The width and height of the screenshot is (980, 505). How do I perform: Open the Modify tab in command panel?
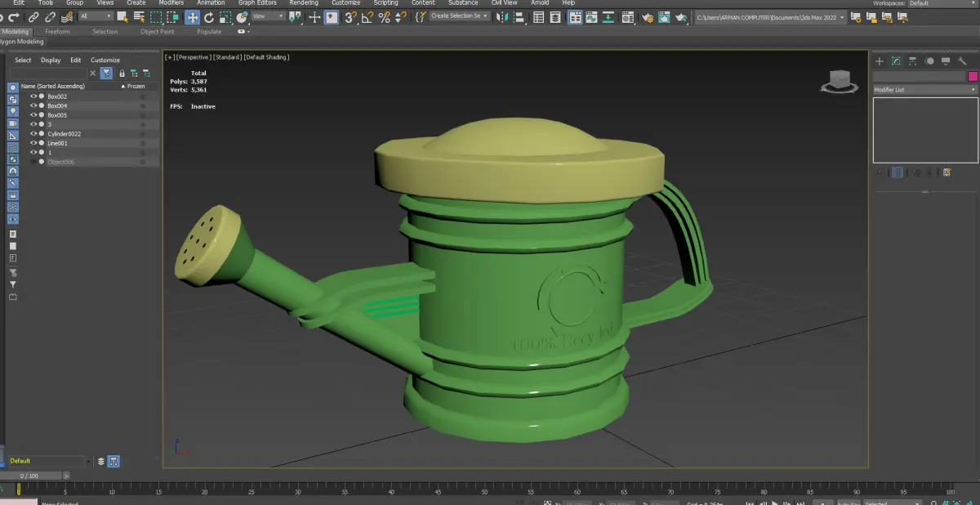[896, 60]
